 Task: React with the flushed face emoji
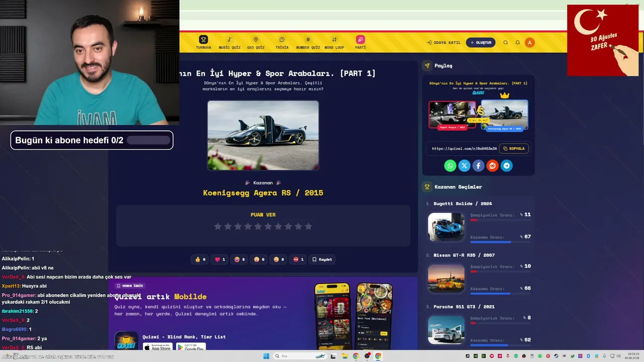click(279, 259)
